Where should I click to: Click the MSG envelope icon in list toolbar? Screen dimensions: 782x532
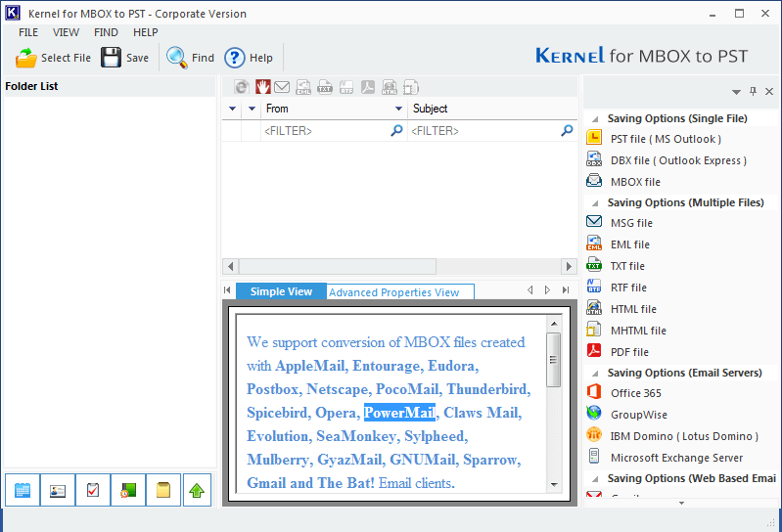tap(282, 87)
